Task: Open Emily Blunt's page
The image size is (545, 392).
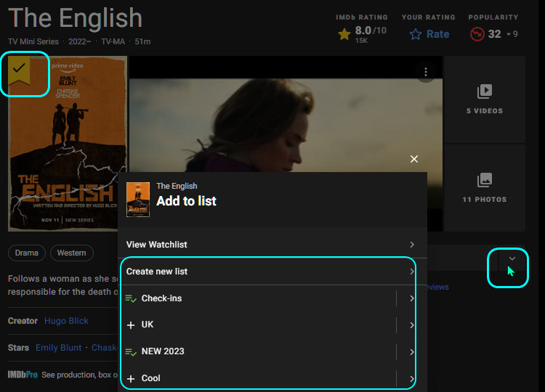Action: coord(58,348)
